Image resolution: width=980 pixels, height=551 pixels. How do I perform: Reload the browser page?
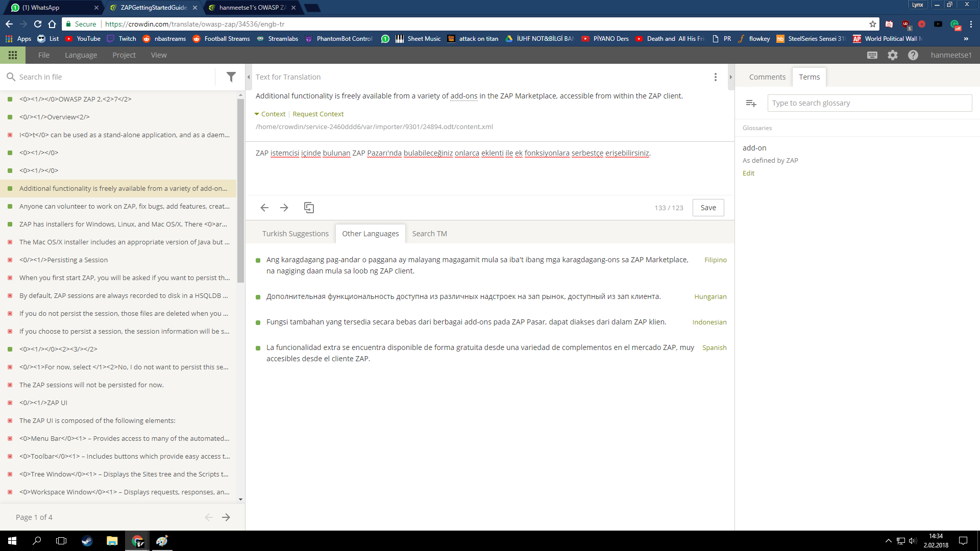(38, 24)
